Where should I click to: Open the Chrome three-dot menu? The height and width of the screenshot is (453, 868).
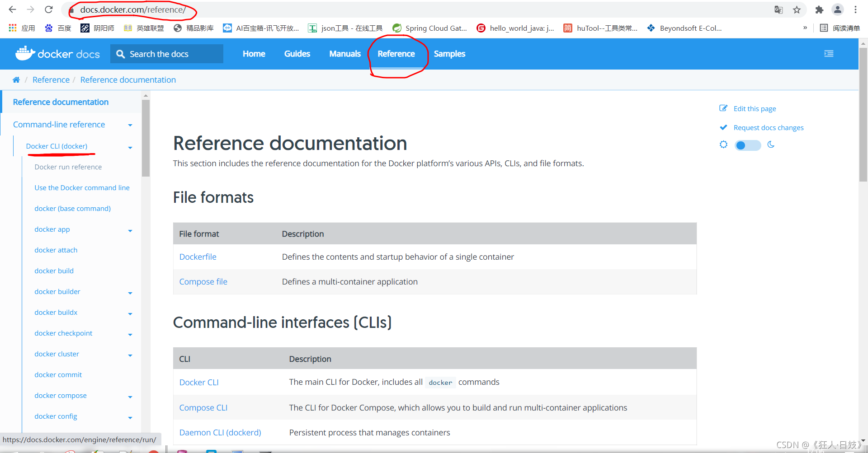[x=856, y=9]
